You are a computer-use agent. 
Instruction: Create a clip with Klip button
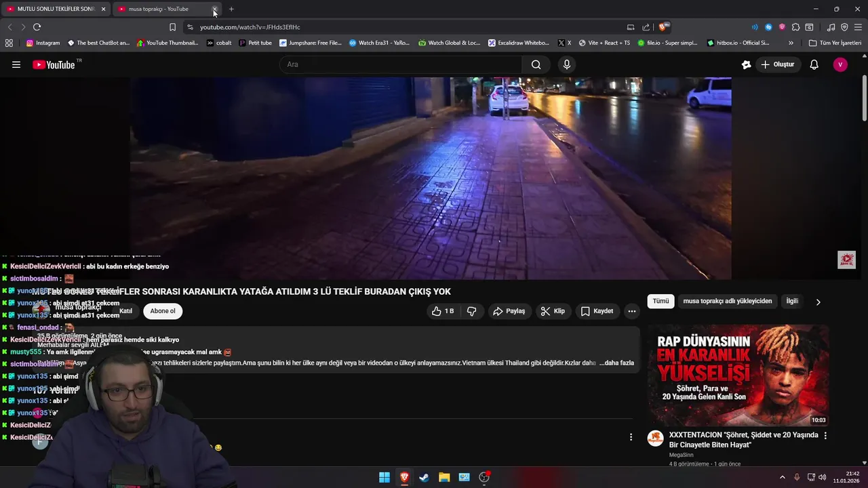[553, 311]
